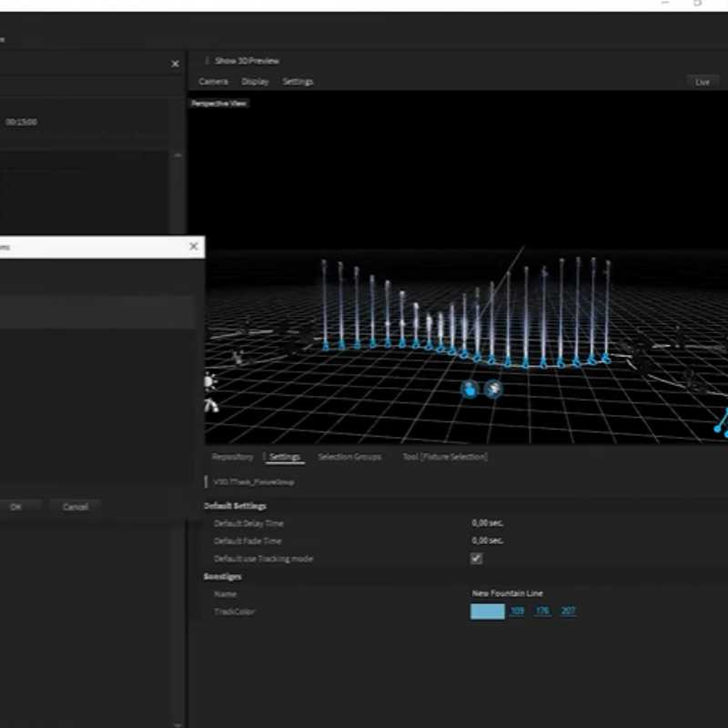Click the Cancel button in the dialog
Image resolution: width=728 pixels, height=728 pixels.
(x=76, y=507)
